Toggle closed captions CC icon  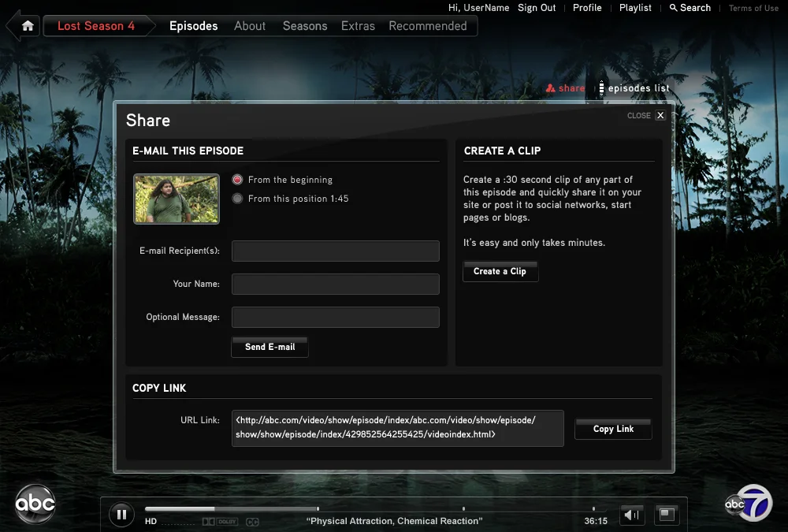click(x=252, y=522)
